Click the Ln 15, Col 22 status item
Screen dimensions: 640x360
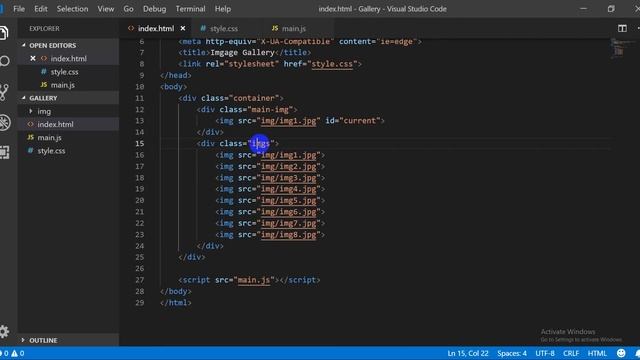468,353
